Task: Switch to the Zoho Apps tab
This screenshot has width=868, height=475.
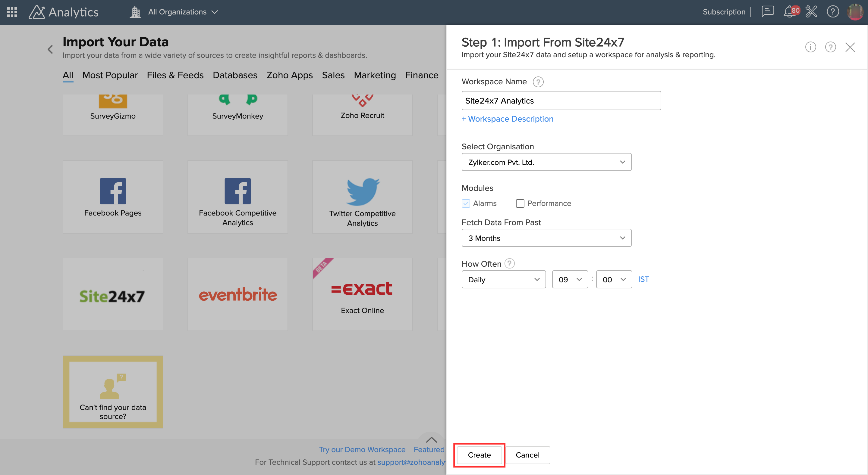Action: tap(289, 75)
